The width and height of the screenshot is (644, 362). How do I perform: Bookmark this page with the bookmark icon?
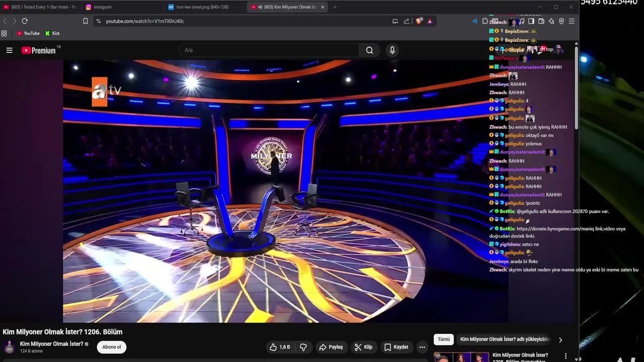(x=86, y=21)
